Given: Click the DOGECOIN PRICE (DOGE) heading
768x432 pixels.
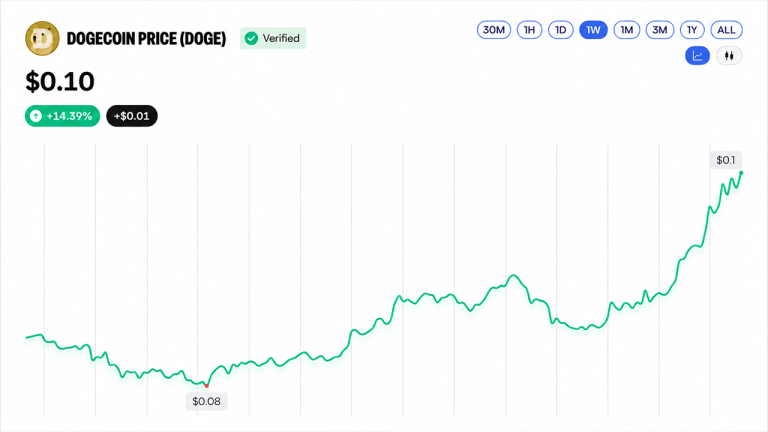Looking at the screenshot, I should tap(146, 39).
